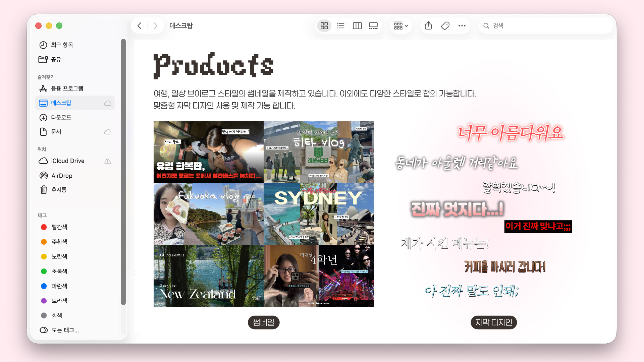Open the SYDNEY thumbnail
The height and width of the screenshot is (362, 644).
[x=319, y=214]
